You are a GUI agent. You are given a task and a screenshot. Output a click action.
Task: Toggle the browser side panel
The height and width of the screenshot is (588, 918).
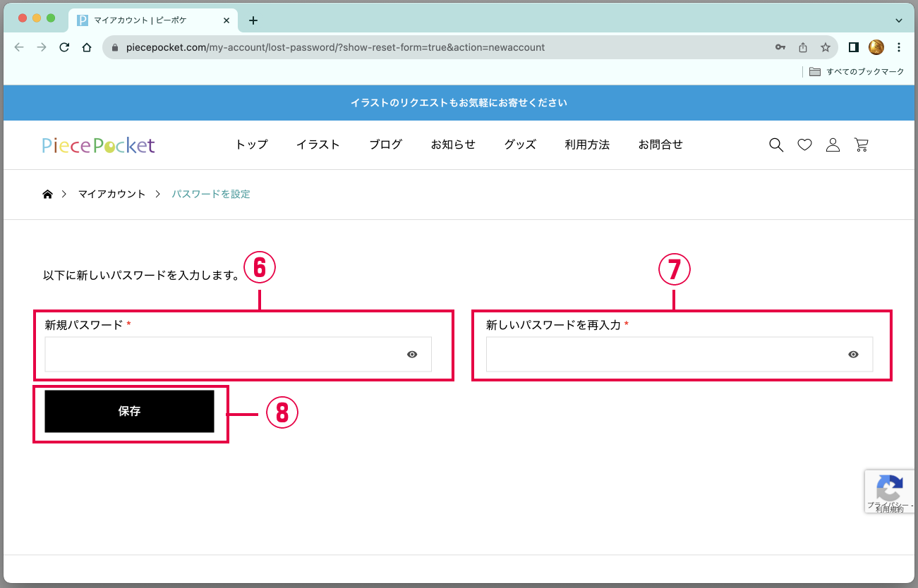853,48
